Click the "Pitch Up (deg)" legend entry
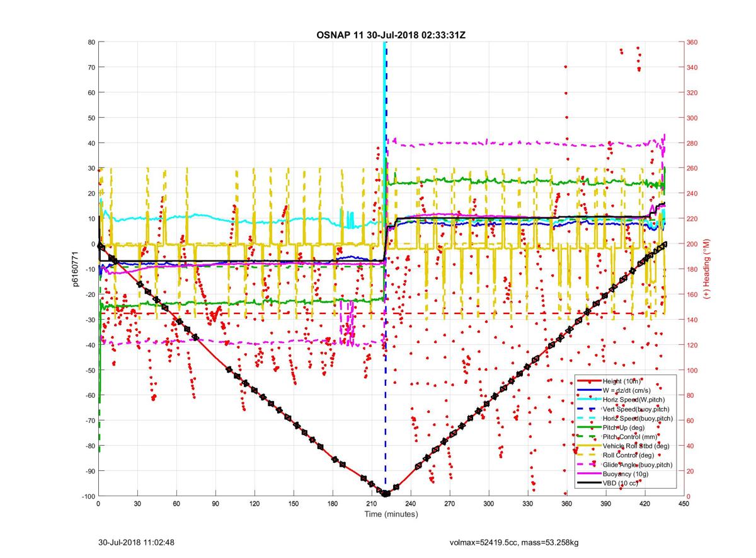 click(625, 427)
